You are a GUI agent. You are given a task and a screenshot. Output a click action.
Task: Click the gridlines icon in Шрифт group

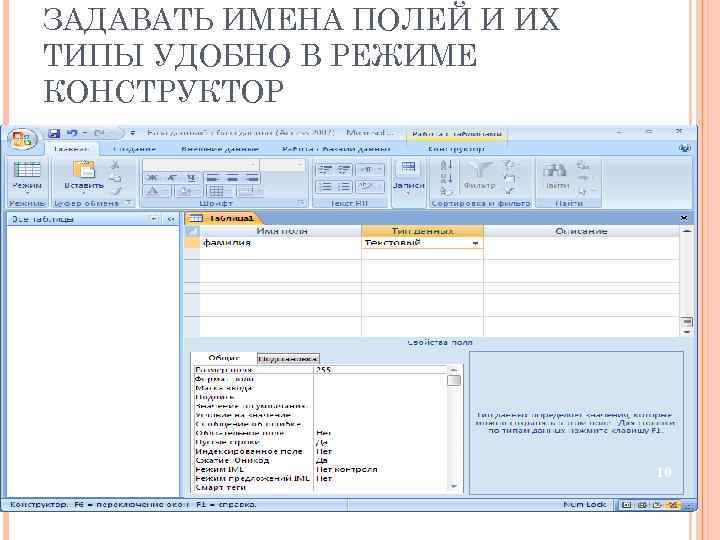tap(217, 191)
